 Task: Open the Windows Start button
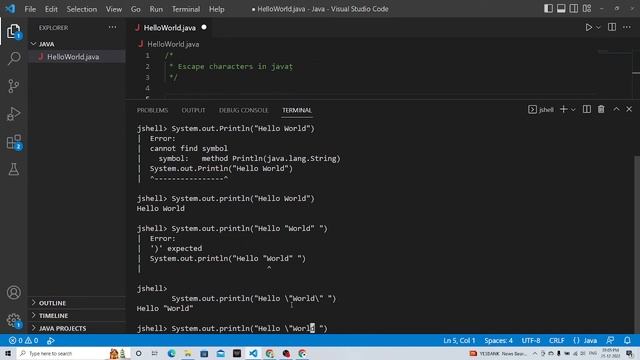[7, 353]
